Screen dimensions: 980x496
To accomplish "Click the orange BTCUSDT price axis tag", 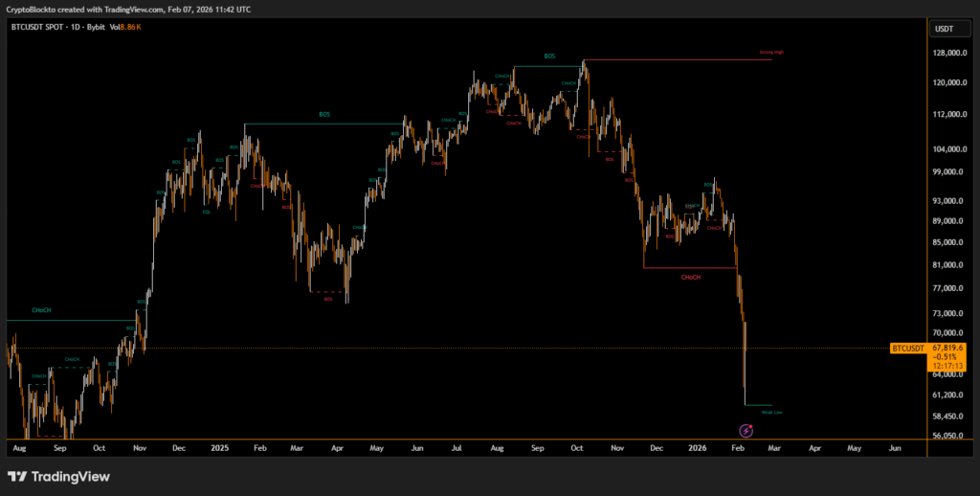I will point(908,348).
